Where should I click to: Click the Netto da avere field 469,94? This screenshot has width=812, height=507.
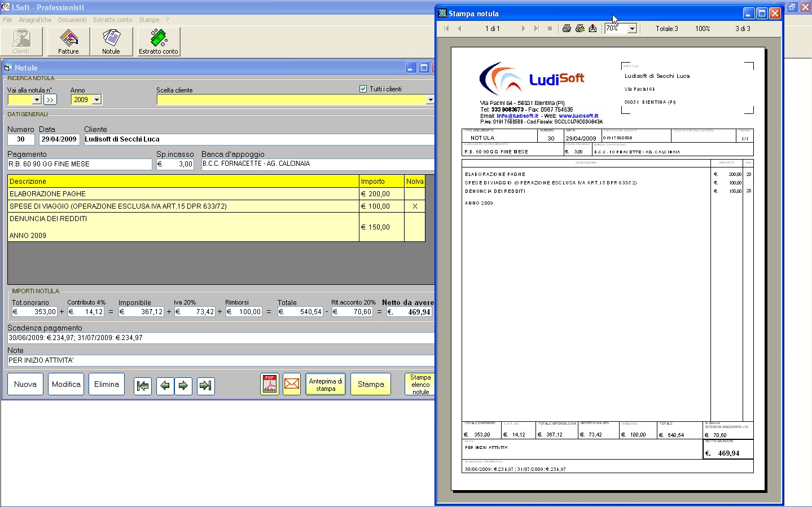point(409,311)
